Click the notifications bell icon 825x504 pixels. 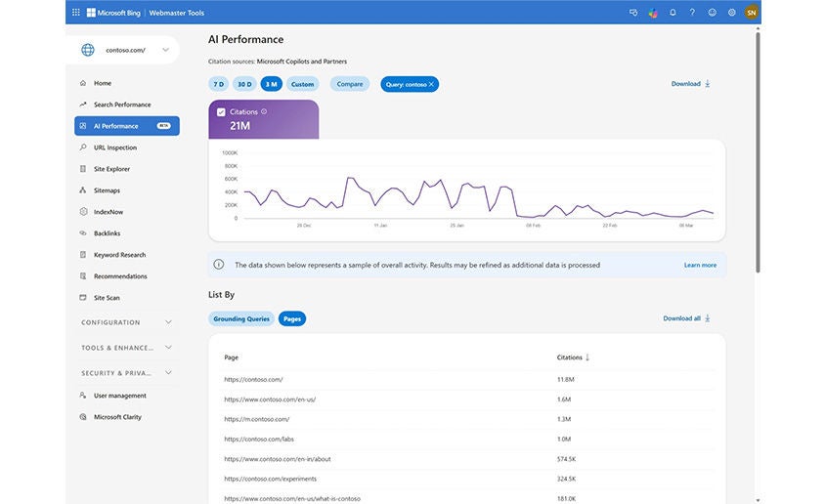click(673, 13)
